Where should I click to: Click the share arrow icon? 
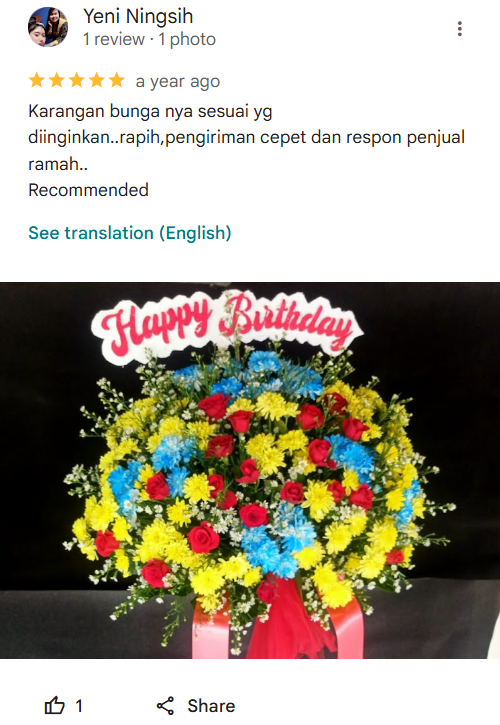[x=165, y=706]
